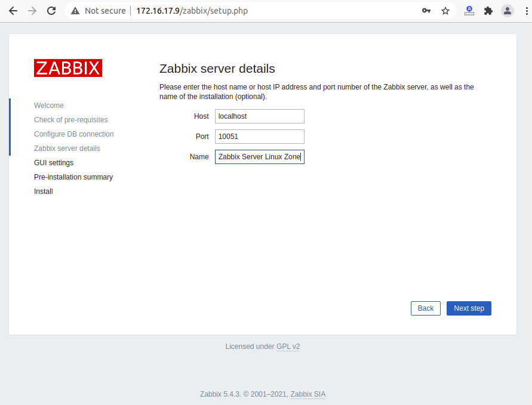532x405 pixels.
Task: Click the 'Zabbix 5.4.3' footer text
Action: 220,394
